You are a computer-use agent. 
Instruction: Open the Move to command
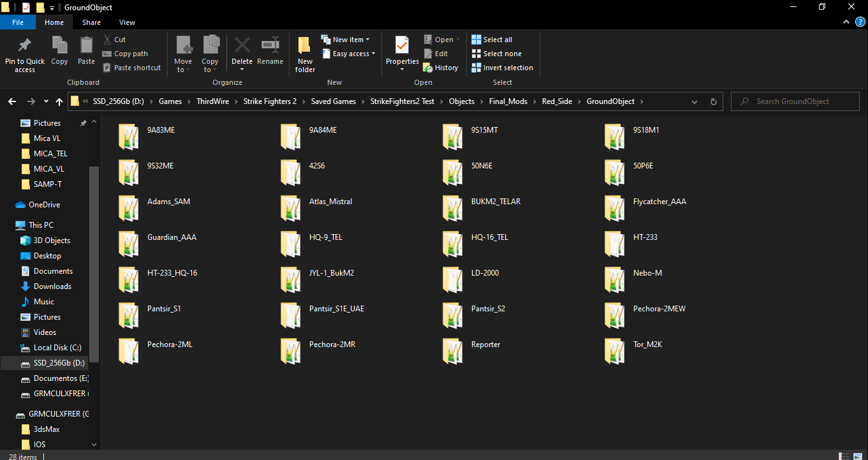click(x=183, y=54)
